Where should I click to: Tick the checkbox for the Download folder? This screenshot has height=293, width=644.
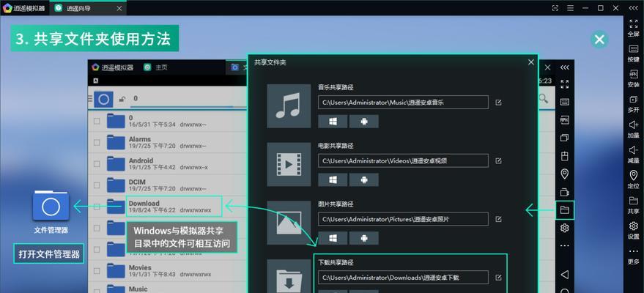(97, 207)
